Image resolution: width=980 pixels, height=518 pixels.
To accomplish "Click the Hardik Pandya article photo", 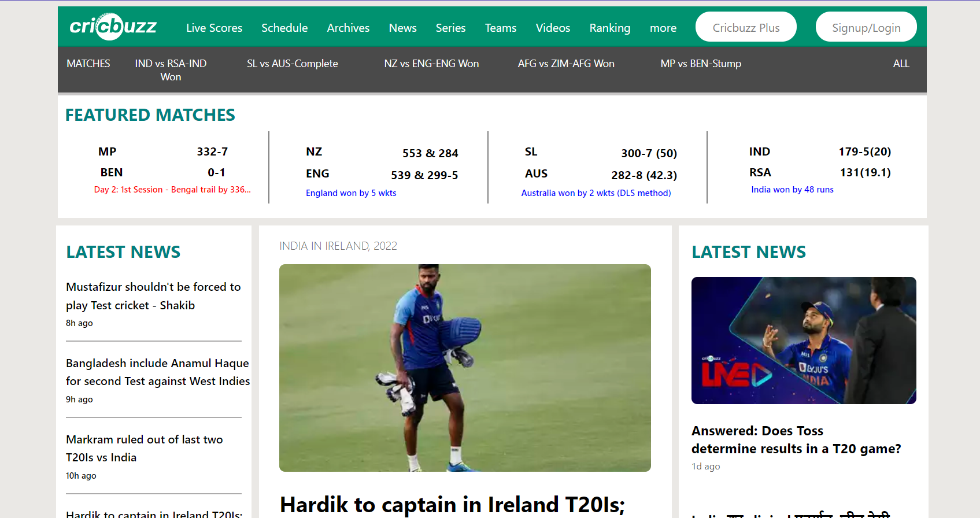I will coord(465,368).
